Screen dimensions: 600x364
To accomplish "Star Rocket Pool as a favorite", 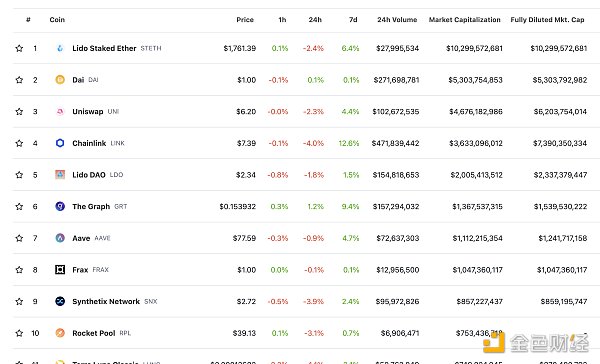I will pyautogui.click(x=19, y=333).
